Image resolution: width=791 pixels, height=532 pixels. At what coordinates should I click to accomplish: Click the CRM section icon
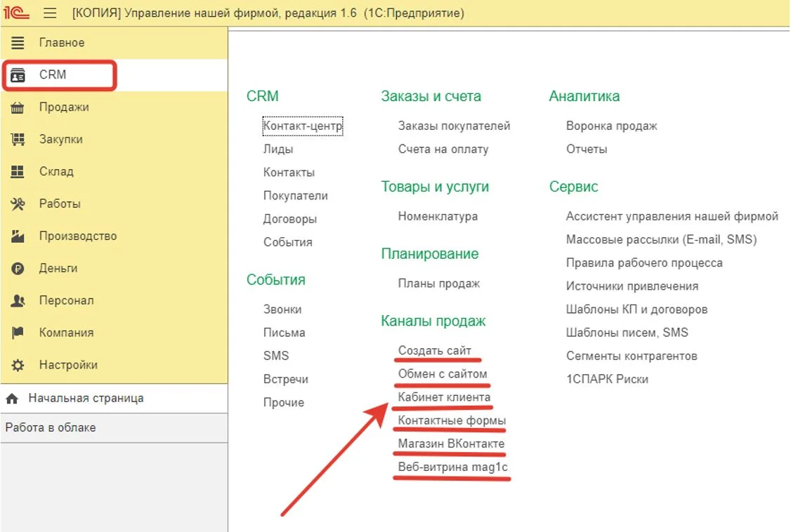pyautogui.click(x=18, y=75)
